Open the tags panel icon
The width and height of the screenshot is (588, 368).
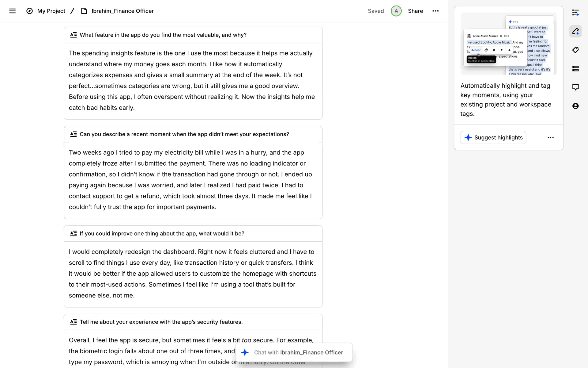(575, 50)
